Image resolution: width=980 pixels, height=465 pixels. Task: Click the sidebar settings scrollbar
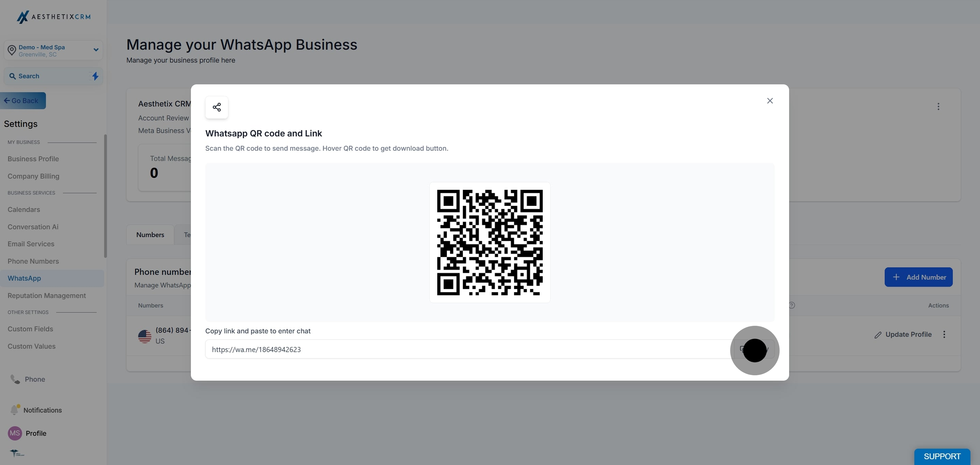[105, 196]
